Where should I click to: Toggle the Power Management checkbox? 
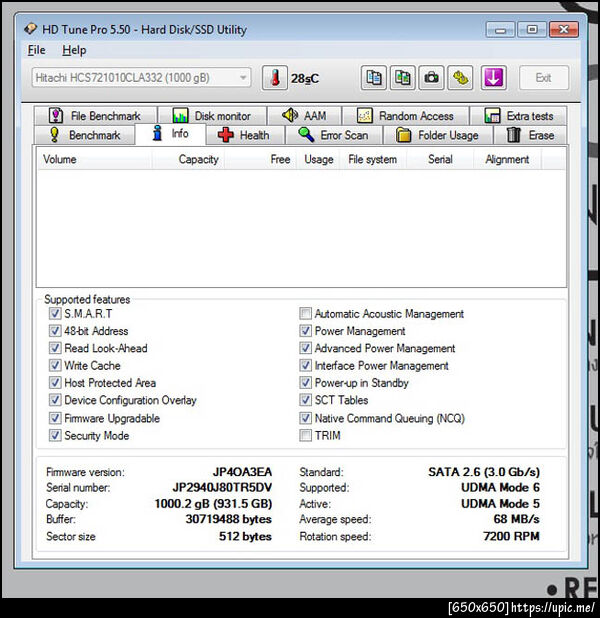305,331
